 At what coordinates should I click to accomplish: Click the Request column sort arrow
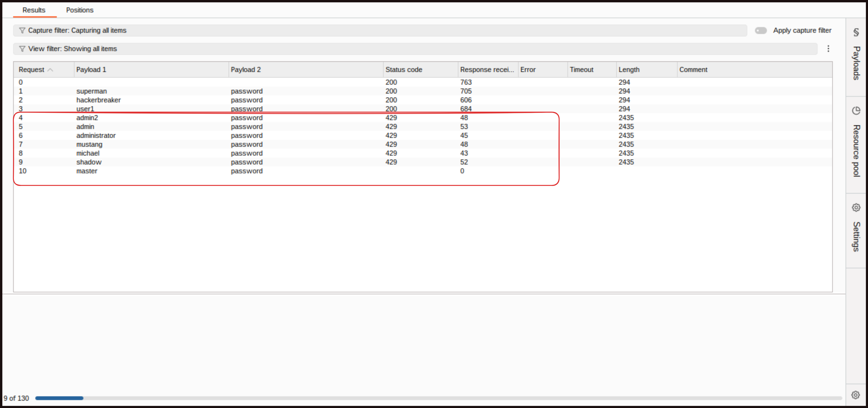tap(50, 70)
